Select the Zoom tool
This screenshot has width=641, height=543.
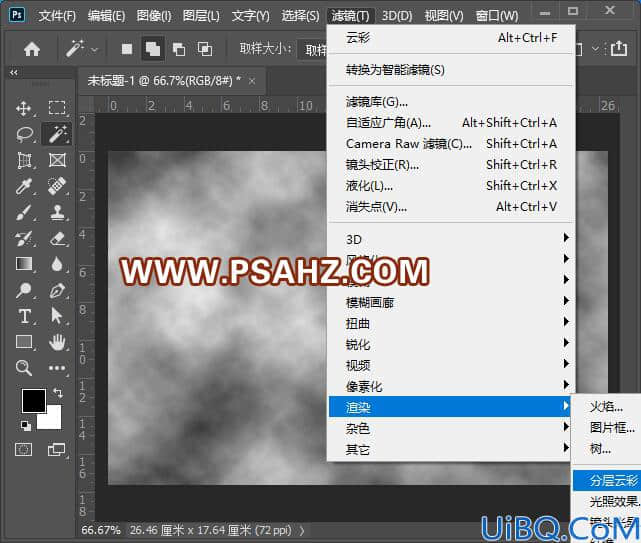click(24, 368)
